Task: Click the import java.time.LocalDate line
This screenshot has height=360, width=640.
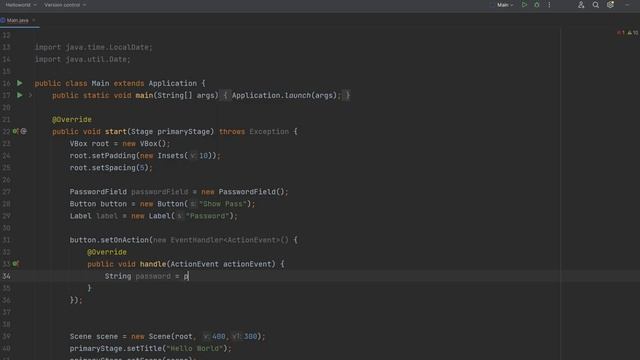Action: (x=93, y=47)
